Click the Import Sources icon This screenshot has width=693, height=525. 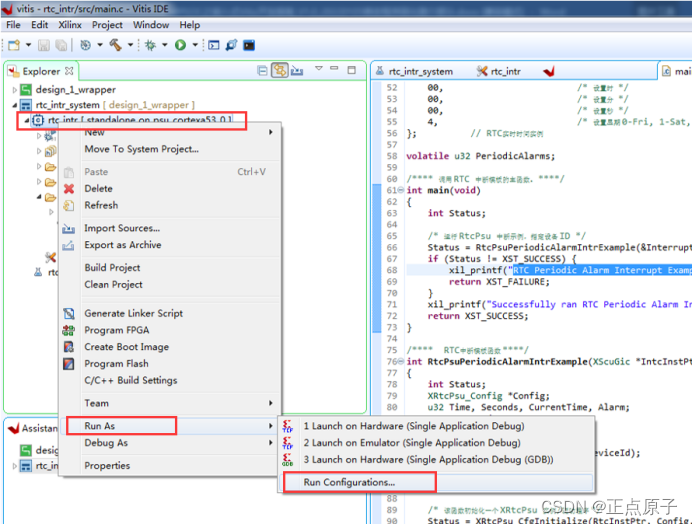point(69,228)
